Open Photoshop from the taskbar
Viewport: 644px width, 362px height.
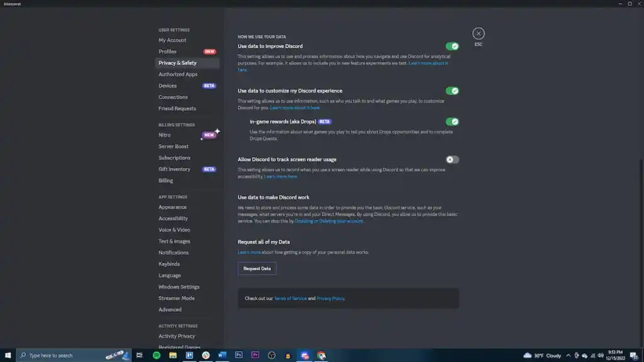click(238, 356)
